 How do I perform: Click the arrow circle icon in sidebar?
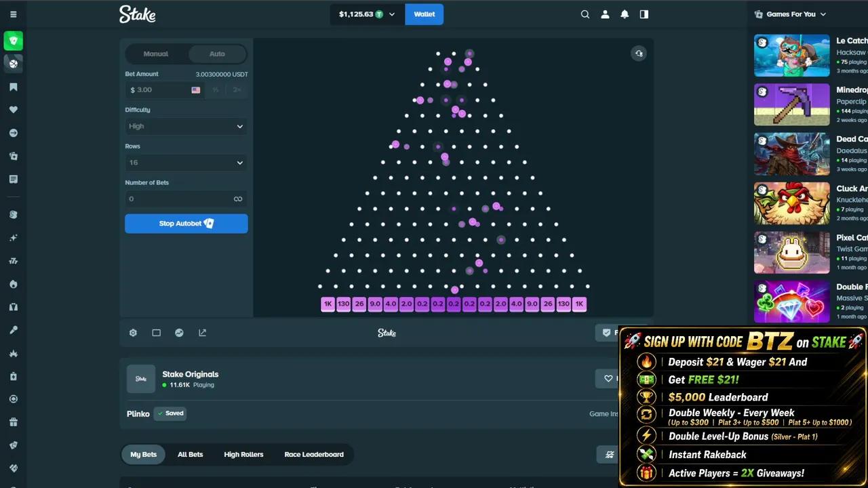(13, 133)
